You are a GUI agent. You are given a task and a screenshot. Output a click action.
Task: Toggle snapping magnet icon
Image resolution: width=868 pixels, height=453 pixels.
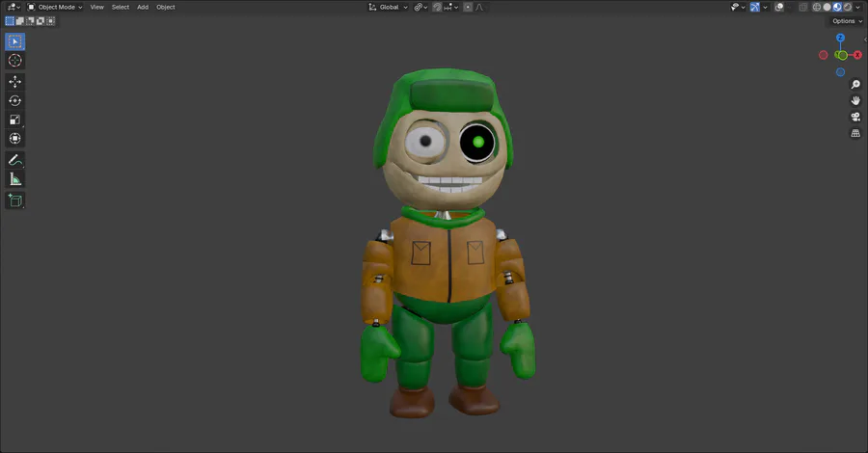[437, 7]
